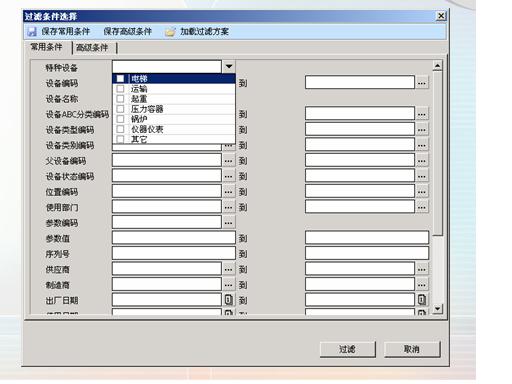Open browse button for 制造商 end value
Screen dimensions: 512x384
coord(422,285)
